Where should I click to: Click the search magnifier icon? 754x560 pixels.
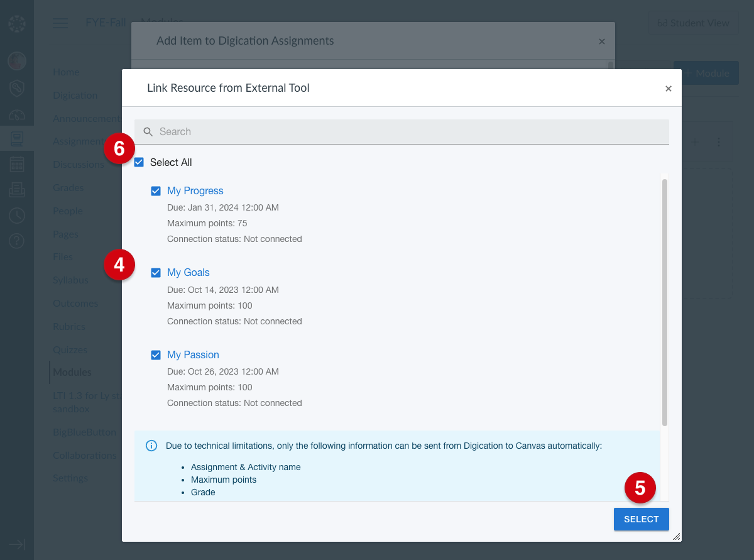[148, 132]
